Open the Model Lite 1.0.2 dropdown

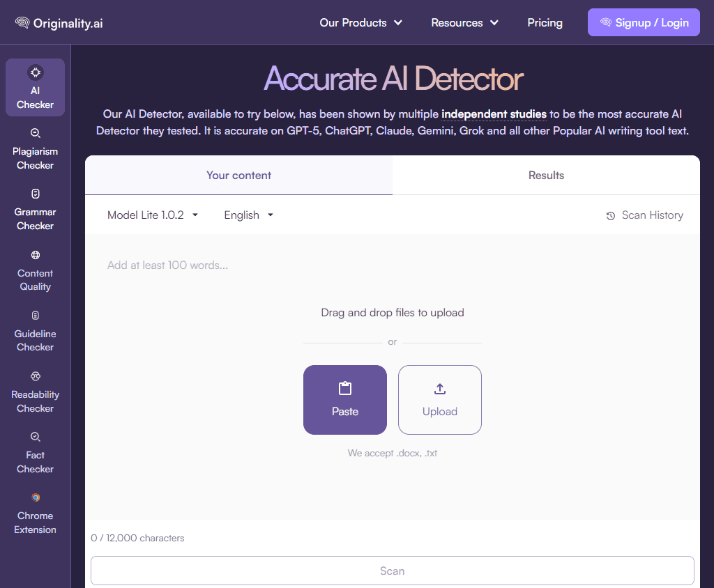(153, 215)
